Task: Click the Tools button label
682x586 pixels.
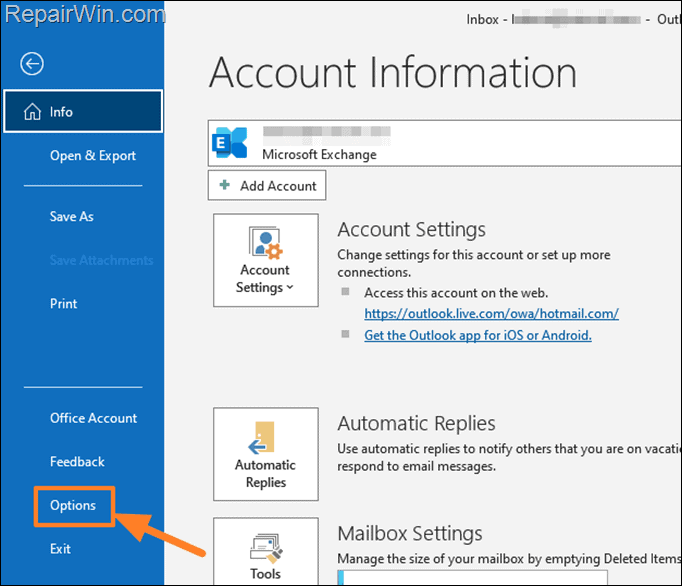Action: pyautogui.click(x=265, y=574)
